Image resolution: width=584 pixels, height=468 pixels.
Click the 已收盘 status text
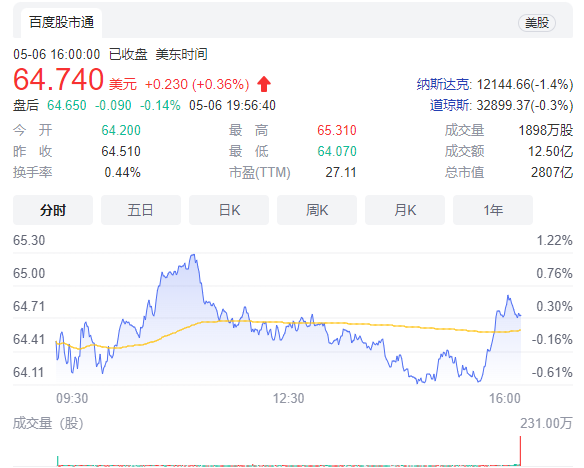128,54
